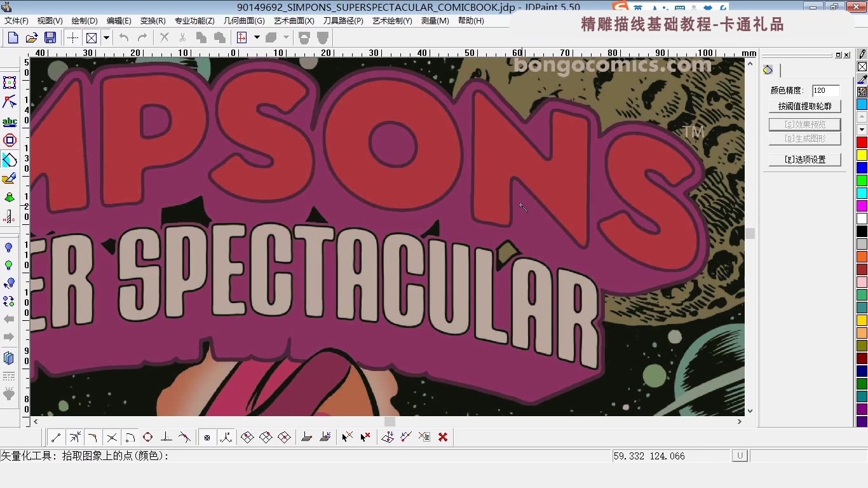The image size is (868, 488).
Task: Click the 颜色精度 value field
Action: point(825,90)
